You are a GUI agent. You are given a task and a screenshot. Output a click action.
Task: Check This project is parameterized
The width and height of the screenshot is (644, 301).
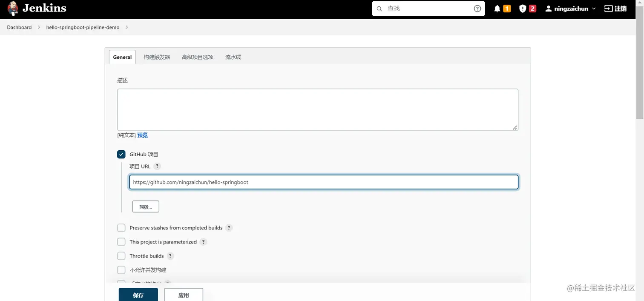pos(121,242)
